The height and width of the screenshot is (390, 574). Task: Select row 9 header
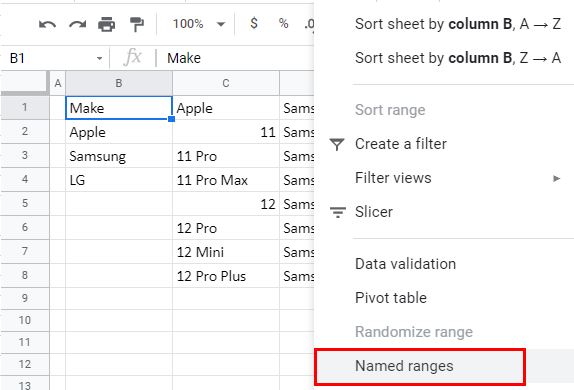pyautogui.click(x=25, y=298)
